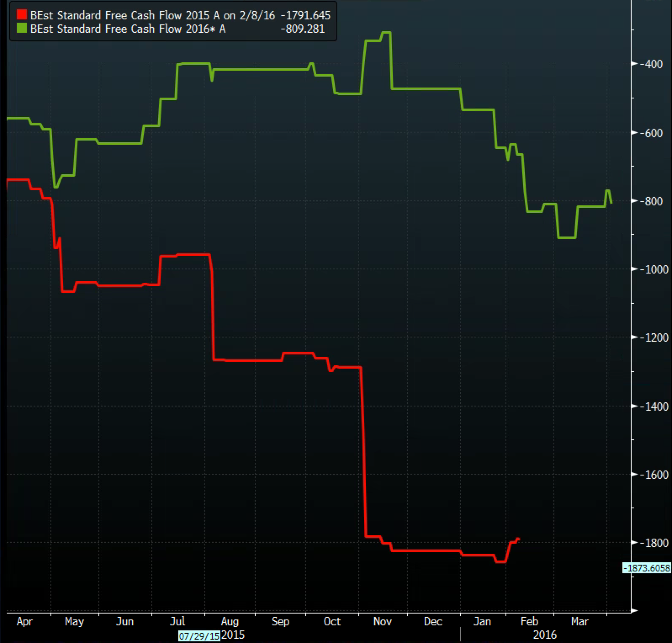This screenshot has width=672, height=643.
Task: Click the Aug x-axis label
Action: [230, 622]
